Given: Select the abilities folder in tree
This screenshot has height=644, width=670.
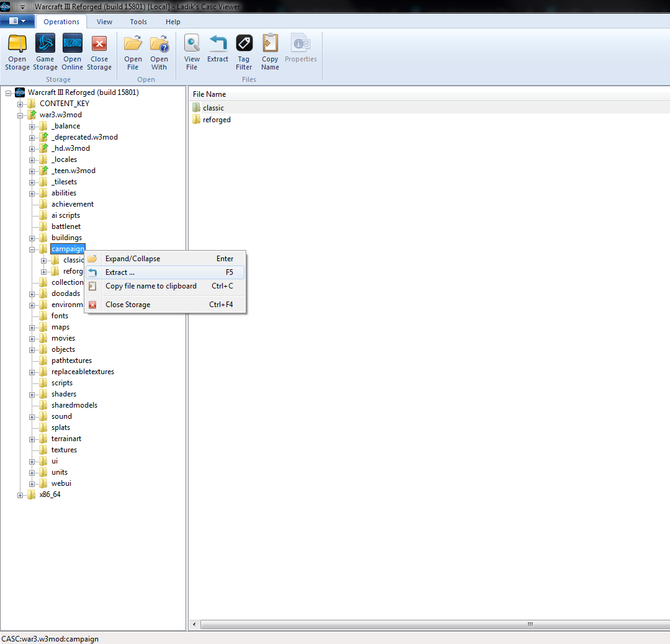Looking at the screenshot, I should tap(64, 193).
